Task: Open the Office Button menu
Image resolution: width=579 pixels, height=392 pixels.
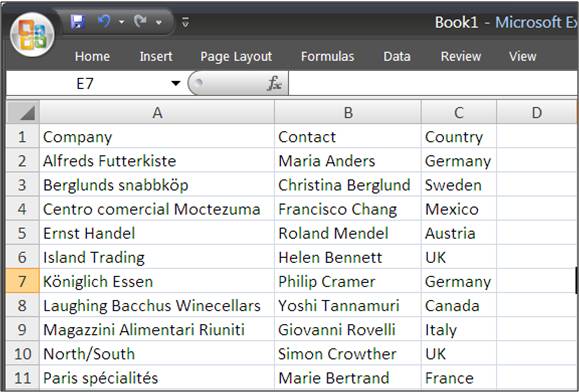Action: click(32, 35)
